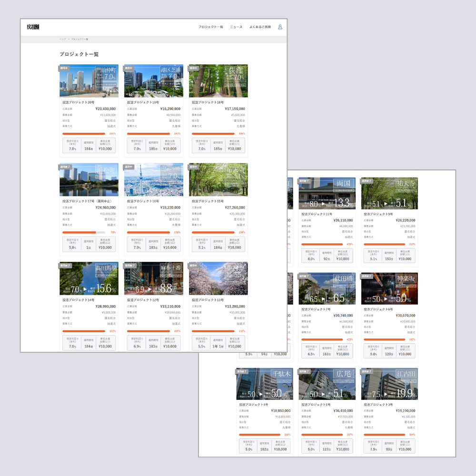Open the 麻布十番 Tokyo Tower thumbnail
Screen dimensions: 476x476
(153, 278)
